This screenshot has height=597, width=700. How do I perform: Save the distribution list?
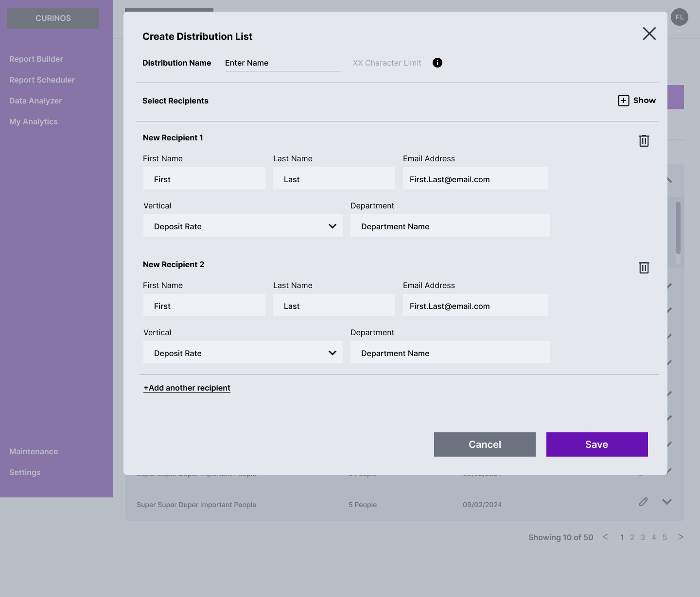tap(597, 444)
